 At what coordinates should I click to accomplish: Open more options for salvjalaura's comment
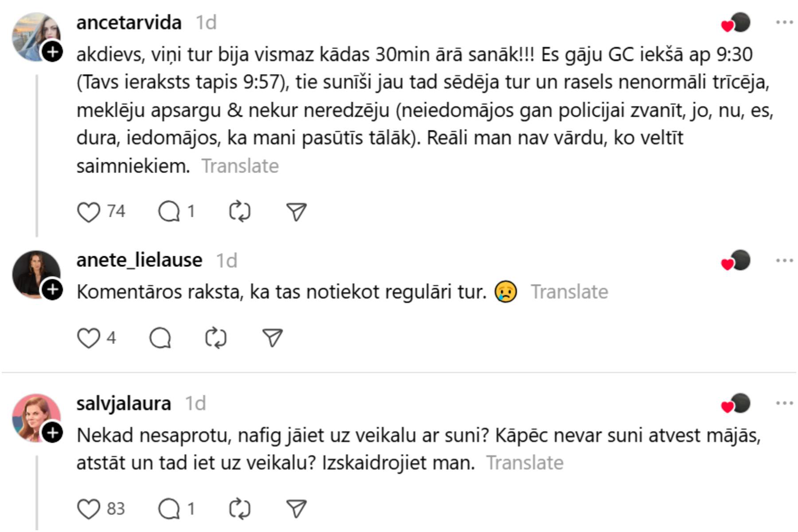click(x=784, y=403)
